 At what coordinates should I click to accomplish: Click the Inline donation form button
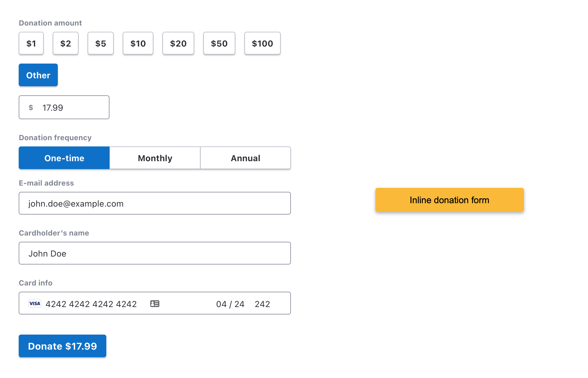point(449,200)
